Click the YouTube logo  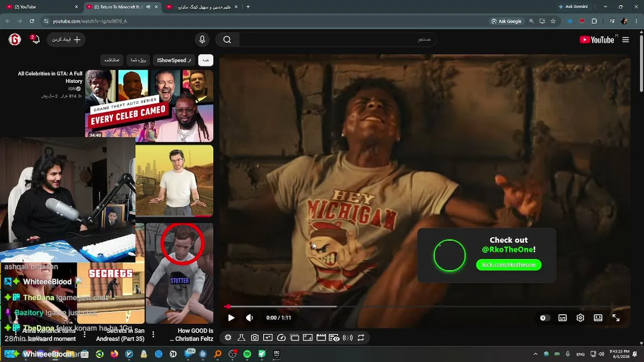597,40
